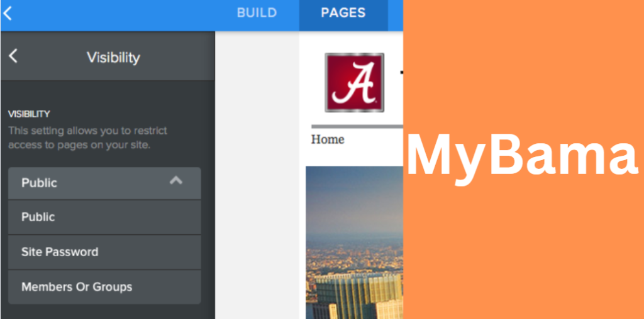Go back using the top-left editor arrow

pos(7,13)
